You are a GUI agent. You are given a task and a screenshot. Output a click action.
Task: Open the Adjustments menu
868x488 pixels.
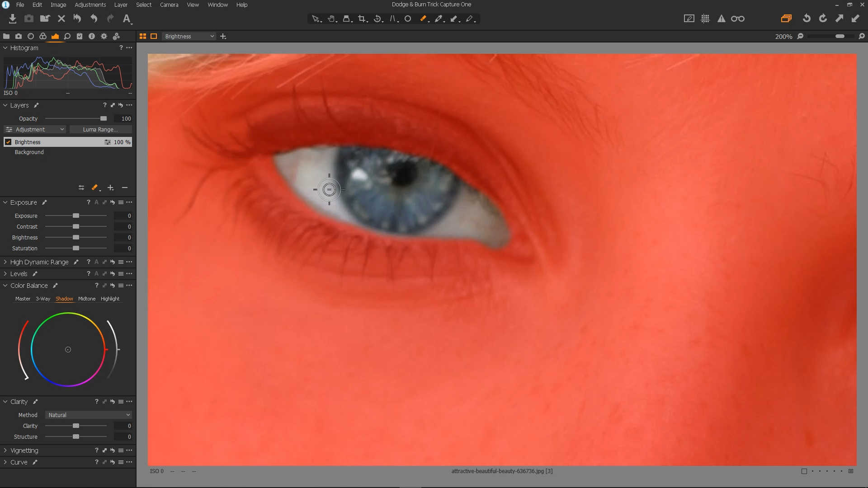pos(90,5)
